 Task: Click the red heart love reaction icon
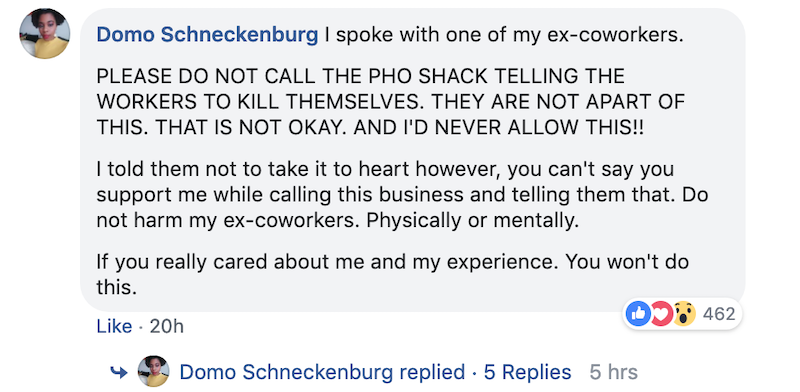click(661, 314)
